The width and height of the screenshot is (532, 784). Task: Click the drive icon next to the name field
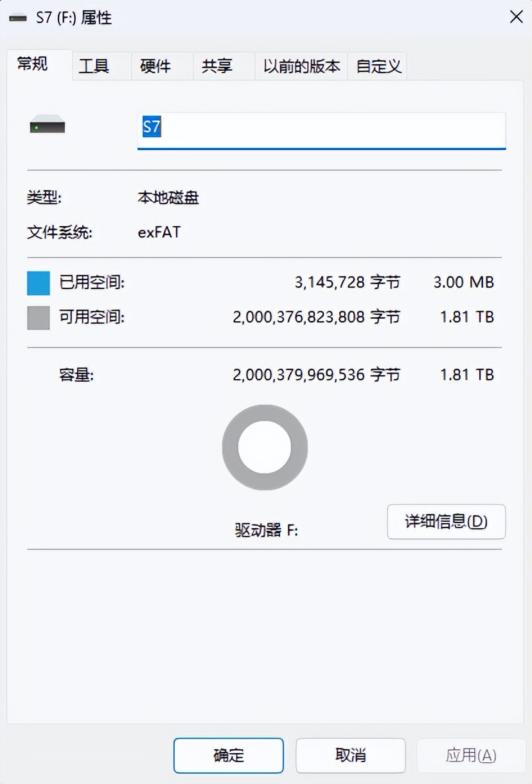pyautogui.click(x=48, y=126)
